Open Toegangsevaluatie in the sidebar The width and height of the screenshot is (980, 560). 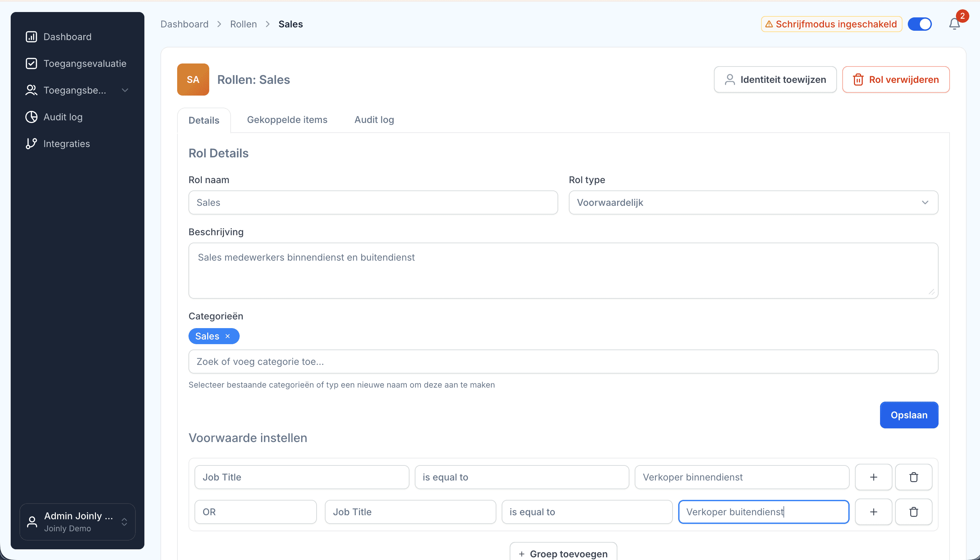[77, 63]
